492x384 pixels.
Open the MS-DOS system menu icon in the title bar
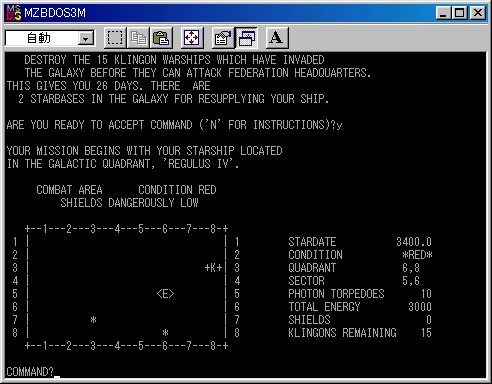pos(14,13)
